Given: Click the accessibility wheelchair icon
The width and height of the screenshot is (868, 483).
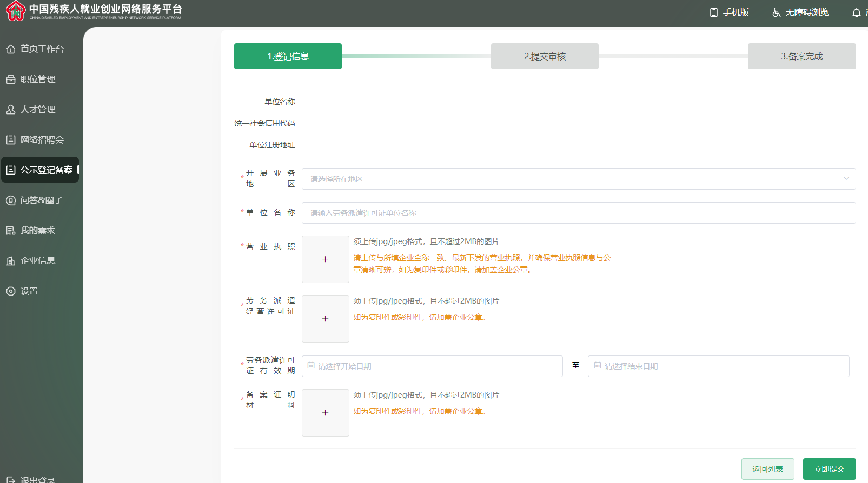Looking at the screenshot, I should 776,12.
